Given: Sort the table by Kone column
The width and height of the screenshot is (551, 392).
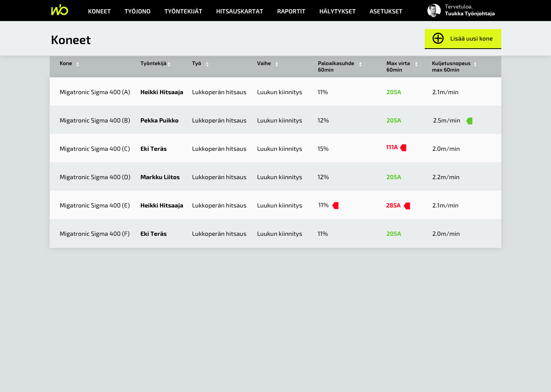Looking at the screenshot, I should coord(78,64).
